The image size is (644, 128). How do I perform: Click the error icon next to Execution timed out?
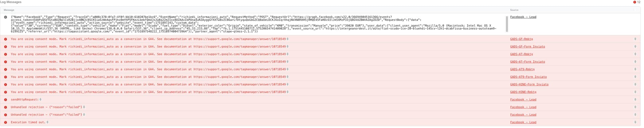pyautogui.click(x=5, y=123)
